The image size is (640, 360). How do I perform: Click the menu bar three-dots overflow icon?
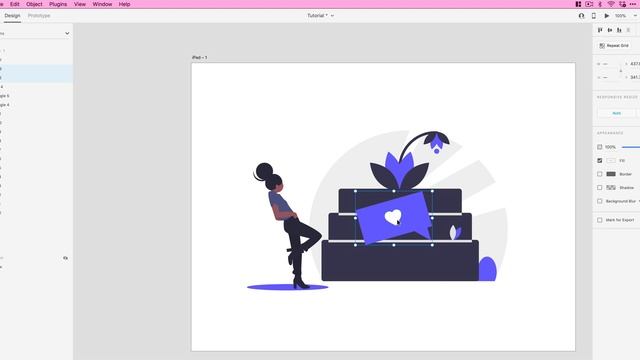(633, 4)
